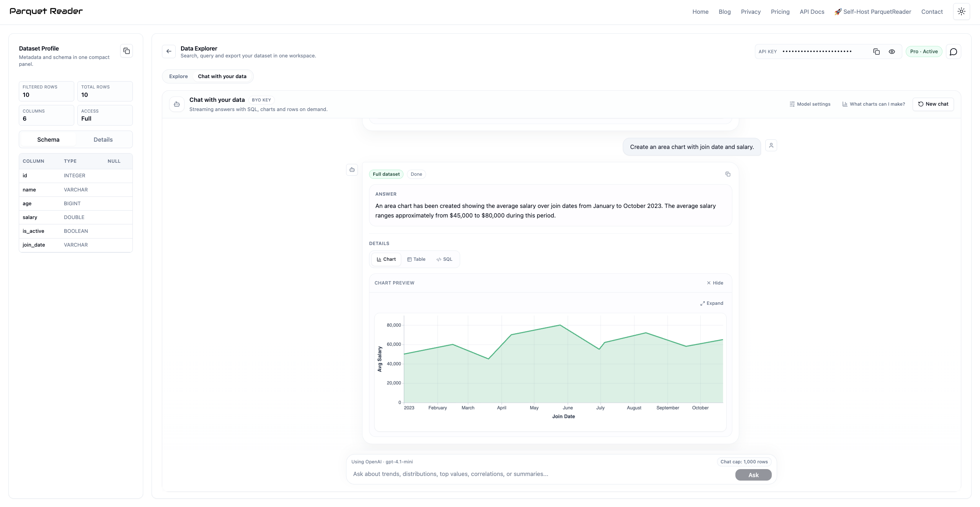
Task: Click the robot assistant avatar icon
Action: (352, 170)
